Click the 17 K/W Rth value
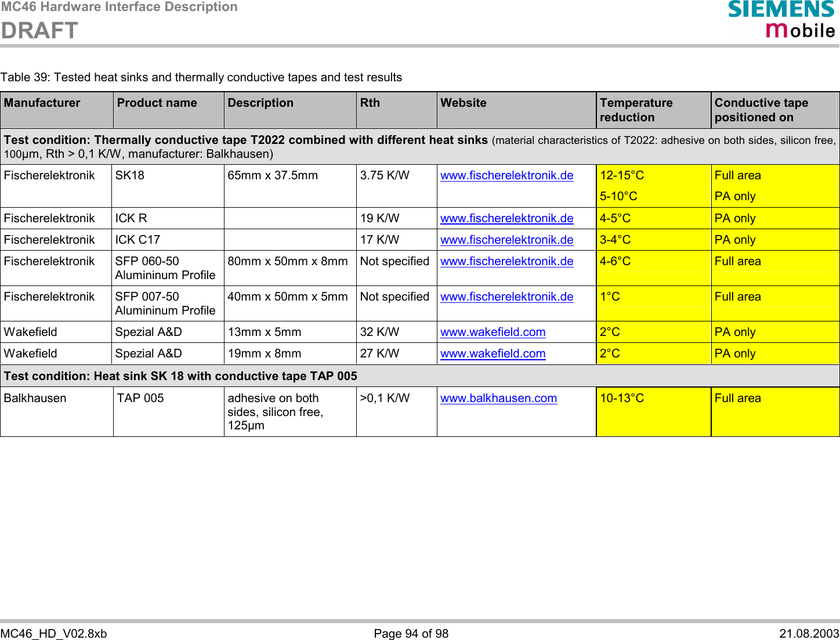 [379, 240]
